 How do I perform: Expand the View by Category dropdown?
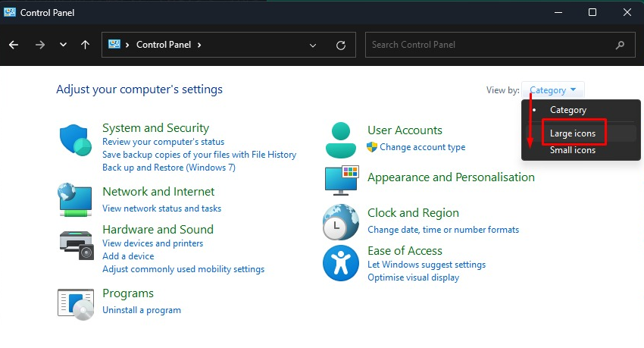[x=552, y=90]
